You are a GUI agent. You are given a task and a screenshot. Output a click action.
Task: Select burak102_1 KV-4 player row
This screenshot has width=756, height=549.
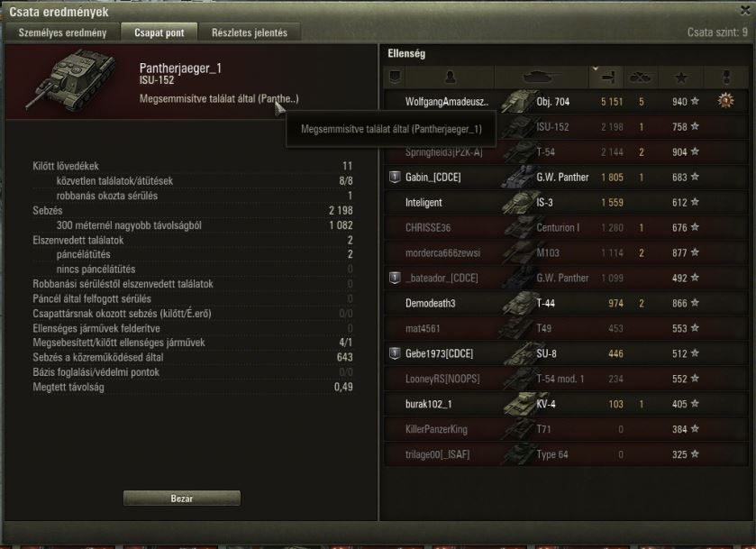pyautogui.click(x=566, y=404)
